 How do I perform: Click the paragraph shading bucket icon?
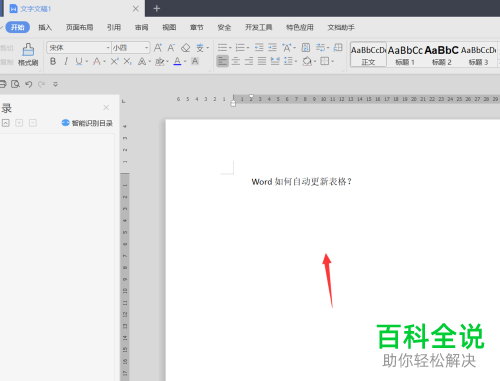[x=307, y=61]
